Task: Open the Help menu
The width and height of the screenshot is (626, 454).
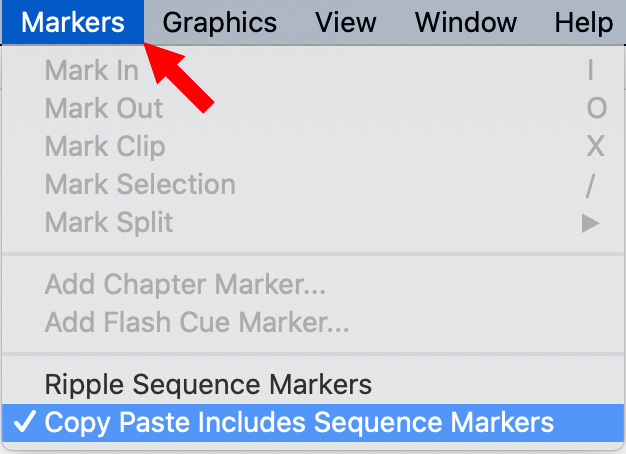Action: 586,21
